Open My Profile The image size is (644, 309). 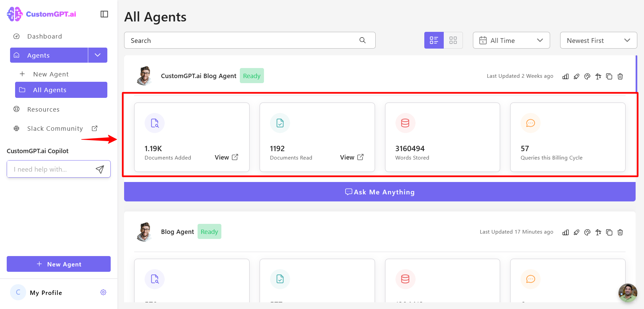(x=46, y=293)
